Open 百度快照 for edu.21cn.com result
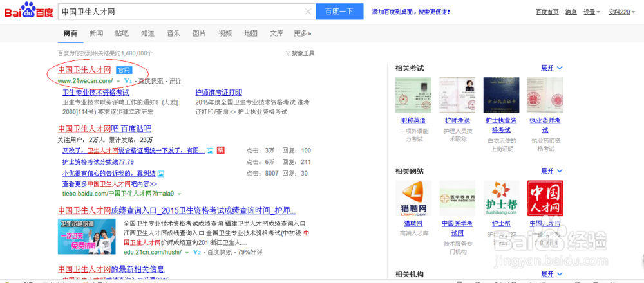 click(x=220, y=252)
